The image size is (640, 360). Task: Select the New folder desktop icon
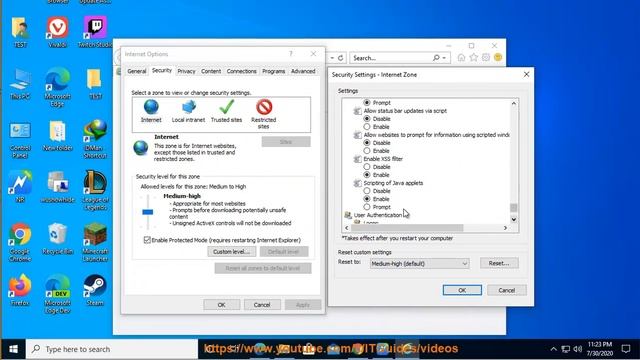pyautogui.click(x=58, y=136)
